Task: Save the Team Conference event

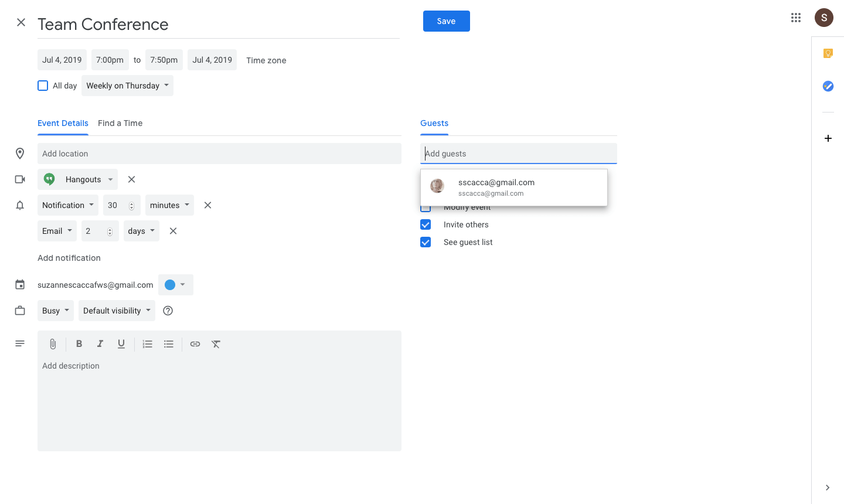Action: (x=447, y=21)
